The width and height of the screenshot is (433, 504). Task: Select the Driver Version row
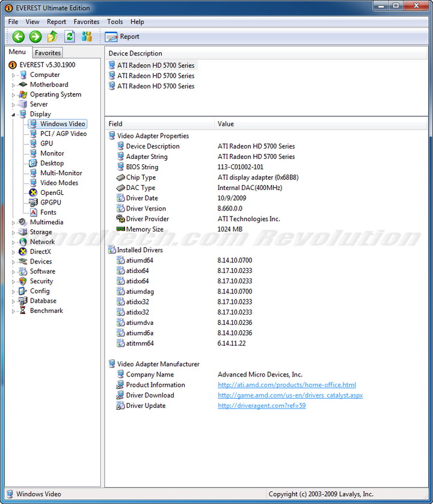click(266, 208)
